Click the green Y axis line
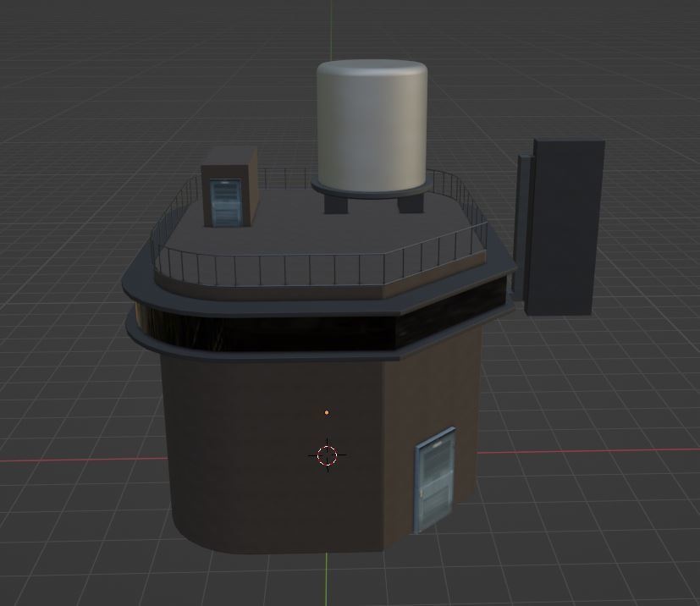 click(x=326, y=584)
